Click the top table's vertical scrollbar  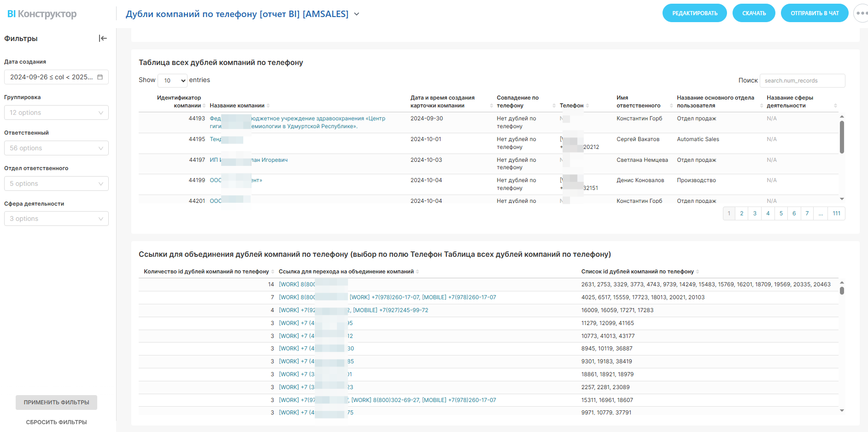tap(842, 137)
